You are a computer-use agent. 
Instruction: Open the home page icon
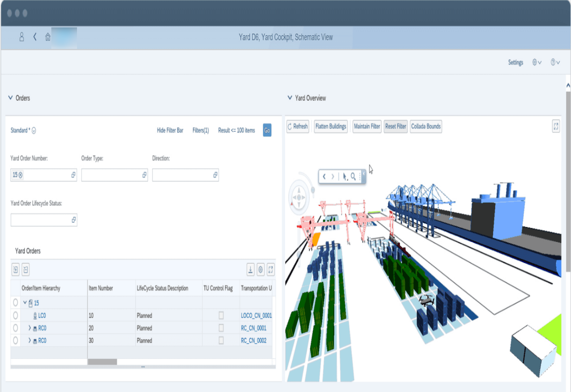48,37
